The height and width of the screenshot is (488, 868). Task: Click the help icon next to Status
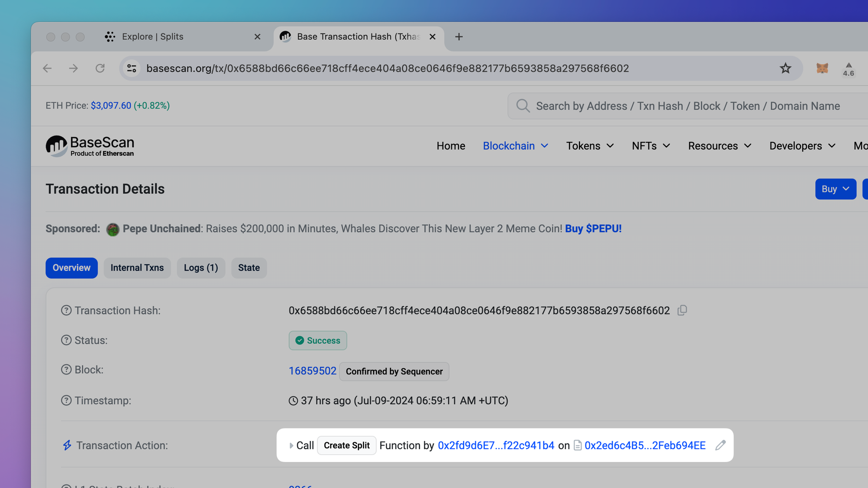66,340
